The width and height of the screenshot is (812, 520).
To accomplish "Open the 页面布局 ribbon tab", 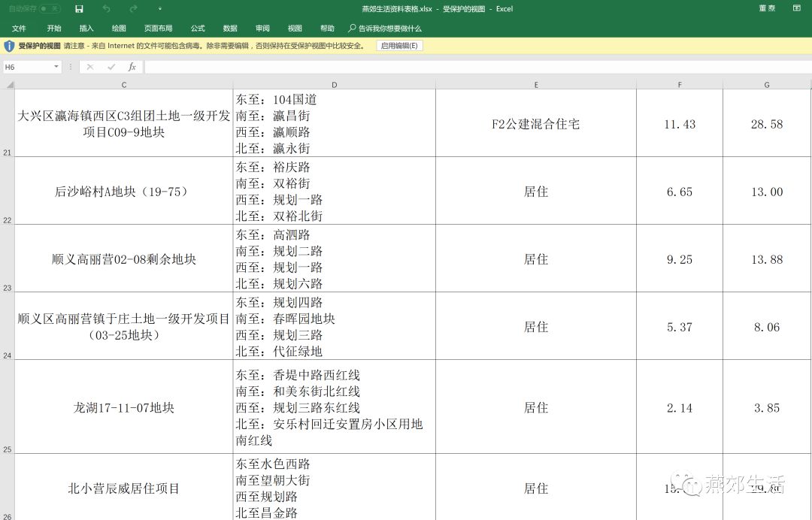I will point(158,29).
